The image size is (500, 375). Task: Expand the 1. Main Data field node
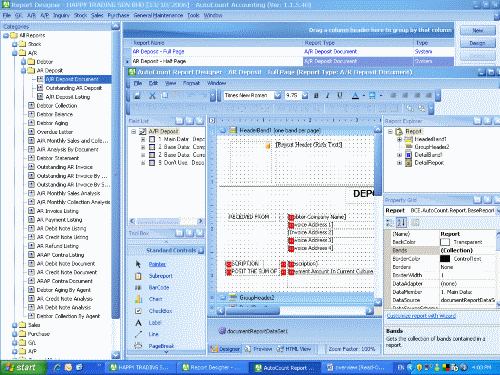tap(143, 139)
